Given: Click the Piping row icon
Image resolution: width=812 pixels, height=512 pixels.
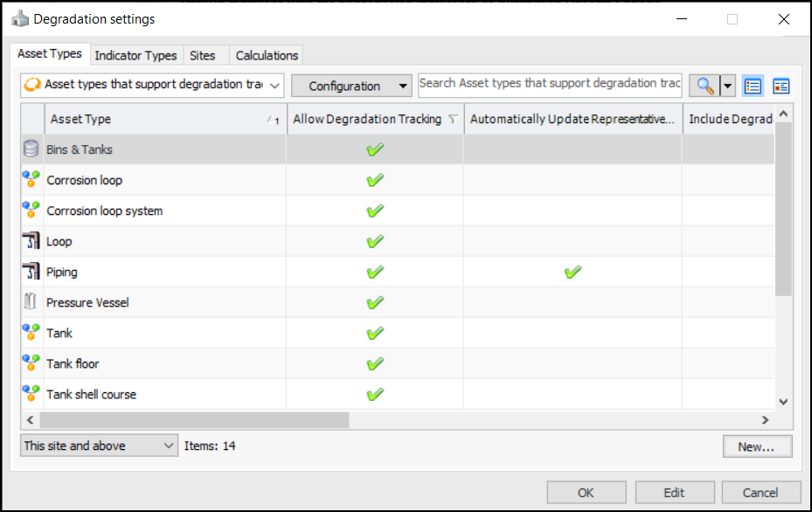Looking at the screenshot, I should pos(32,272).
